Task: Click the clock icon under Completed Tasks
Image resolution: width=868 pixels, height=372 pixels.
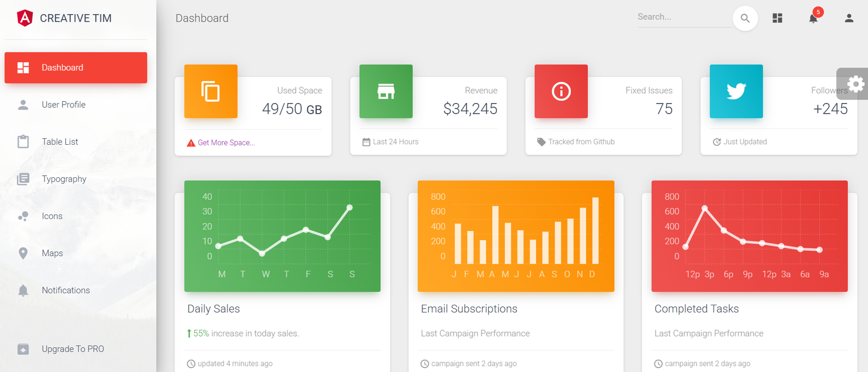Action: pos(658,364)
